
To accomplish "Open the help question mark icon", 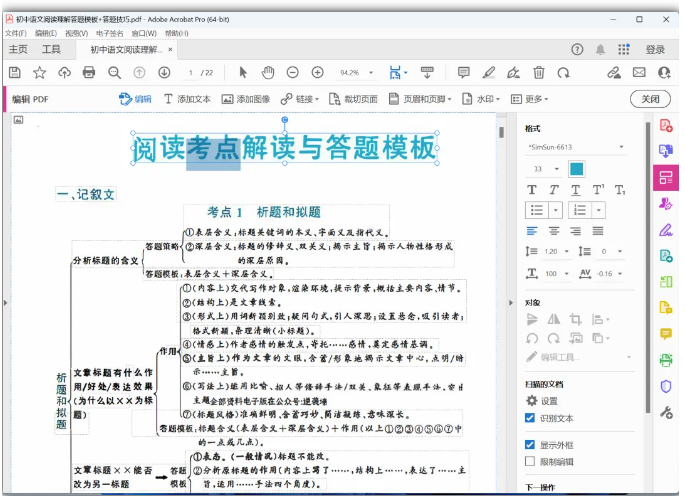I will pyautogui.click(x=577, y=49).
